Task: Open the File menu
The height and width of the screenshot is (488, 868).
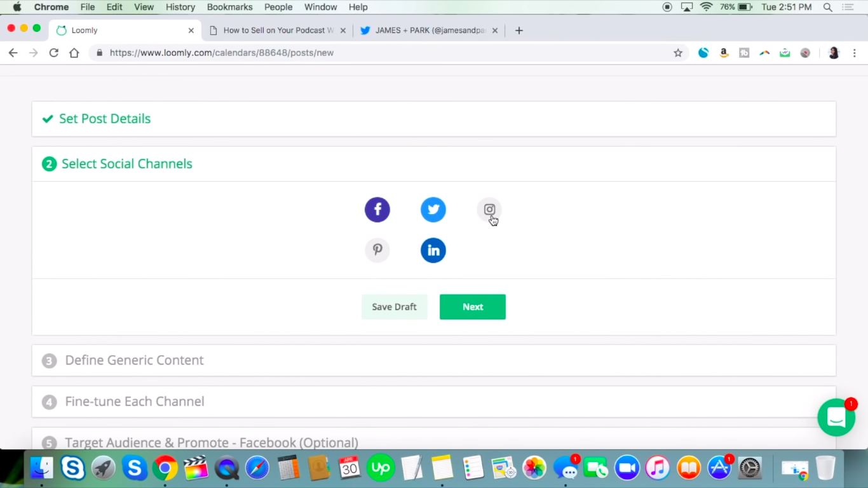Action: 88,7
